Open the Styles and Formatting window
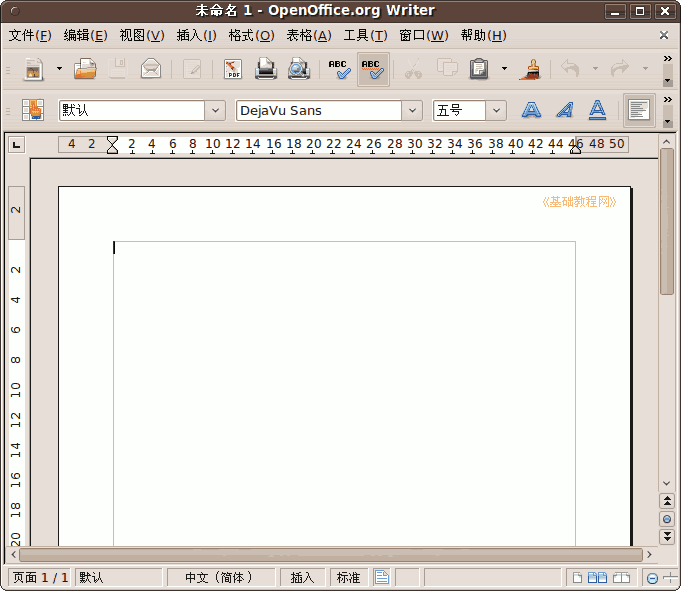This screenshot has width=681, height=591. (x=33, y=110)
